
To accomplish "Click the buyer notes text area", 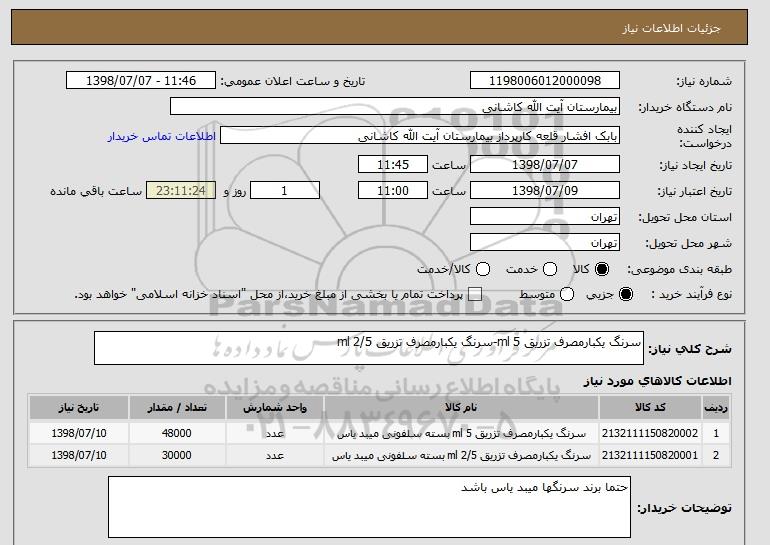I will [x=369, y=507].
